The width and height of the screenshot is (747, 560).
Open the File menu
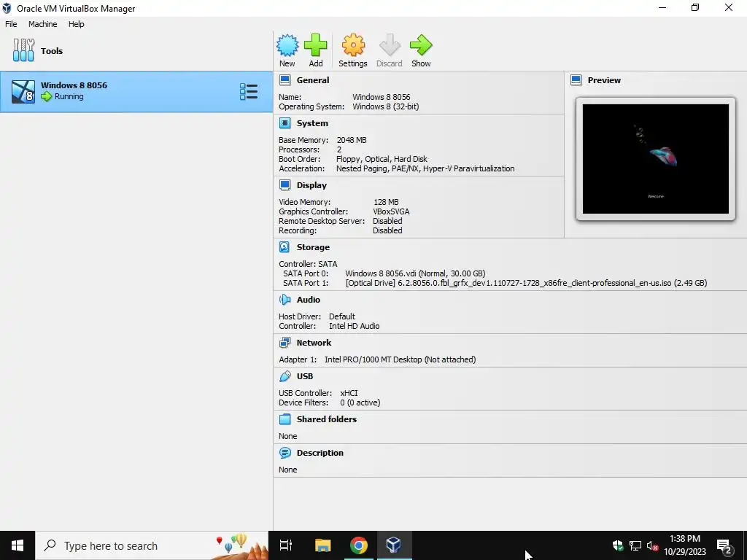click(x=11, y=24)
